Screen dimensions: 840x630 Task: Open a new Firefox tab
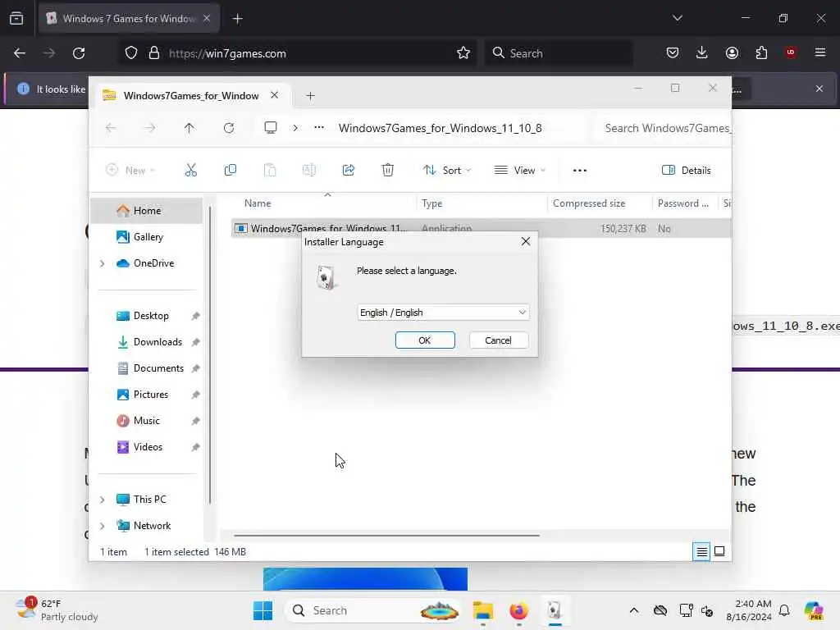[x=238, y=19]
